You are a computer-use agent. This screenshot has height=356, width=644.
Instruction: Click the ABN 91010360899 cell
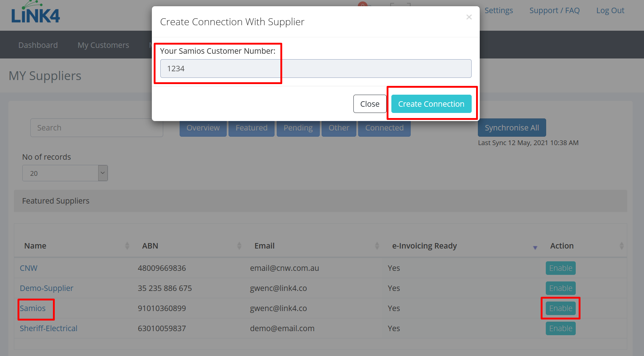point(162,308)
